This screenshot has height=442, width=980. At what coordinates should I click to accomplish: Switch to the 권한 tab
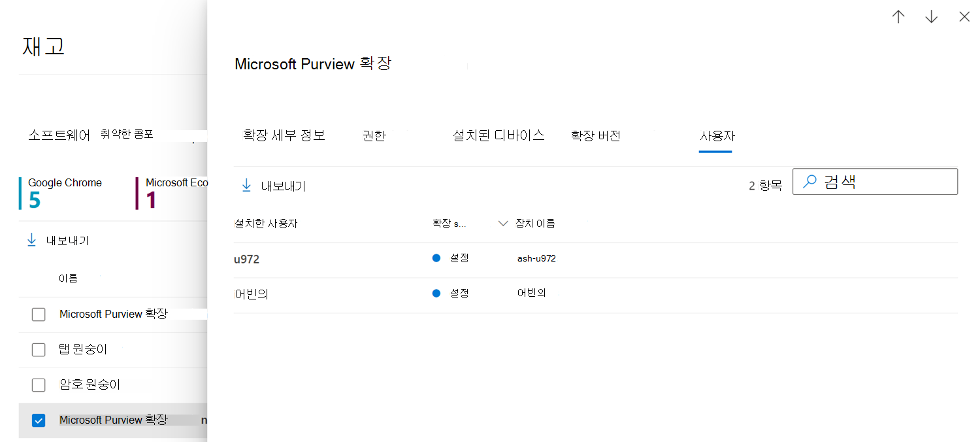[374, 135]
